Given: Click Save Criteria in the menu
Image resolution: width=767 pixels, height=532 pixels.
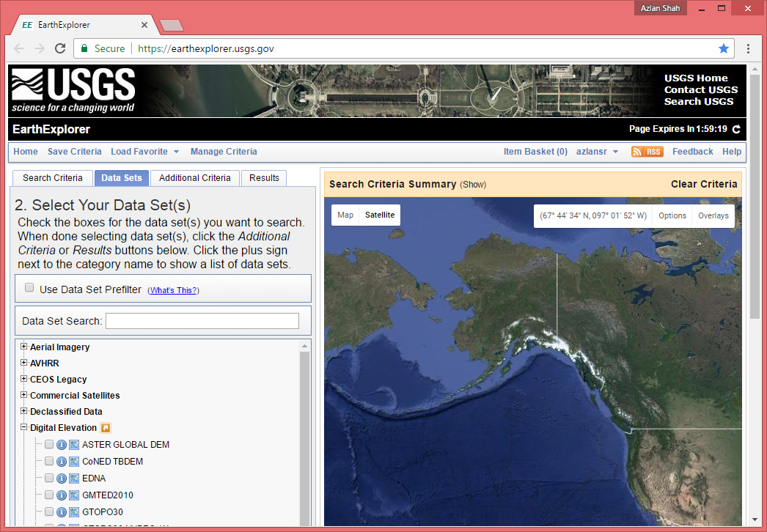Looking at the screenshot, I should click(x=74, y=152).
